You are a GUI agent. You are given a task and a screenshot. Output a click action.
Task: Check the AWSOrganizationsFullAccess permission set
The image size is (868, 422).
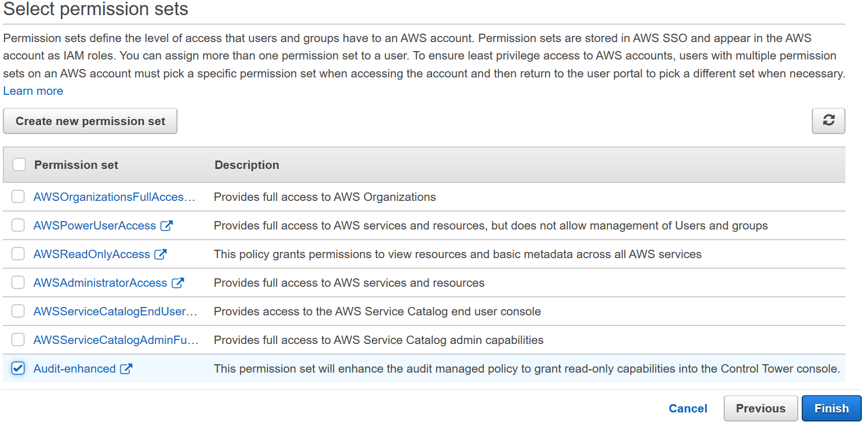pos(17,196)
